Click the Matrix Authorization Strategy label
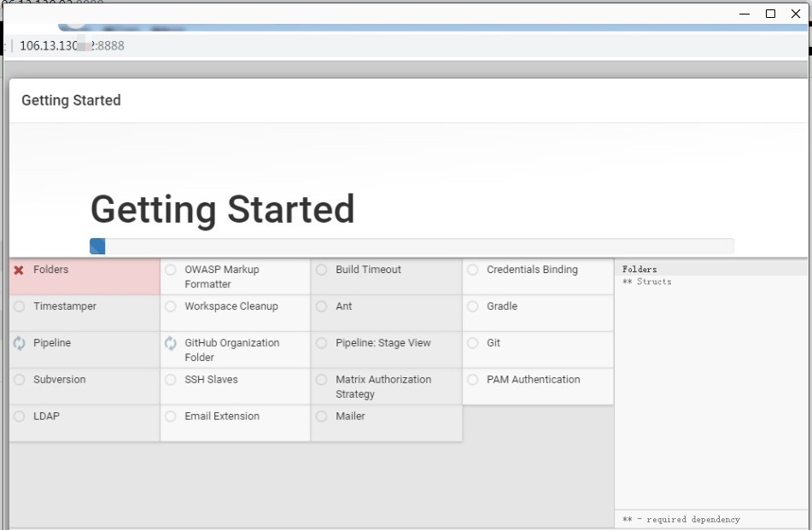 click(x=383, y=387)
